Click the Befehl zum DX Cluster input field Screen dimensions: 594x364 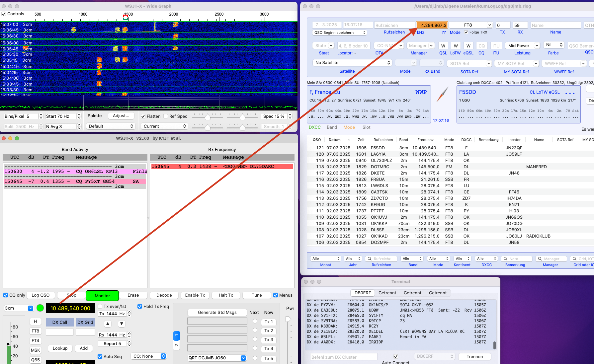343,357
